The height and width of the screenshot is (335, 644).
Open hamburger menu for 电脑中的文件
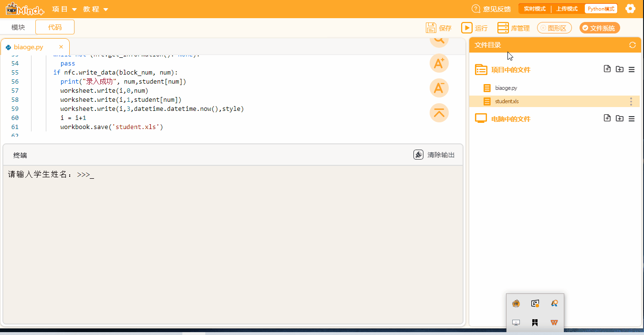click(632, 119)
